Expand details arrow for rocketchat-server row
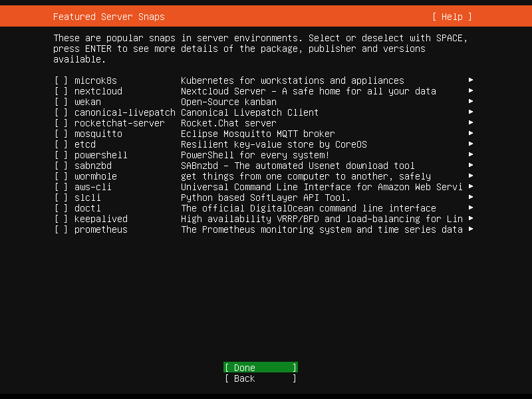The height and width of the screenshot is (399, 532). click(x=471, y=122)
